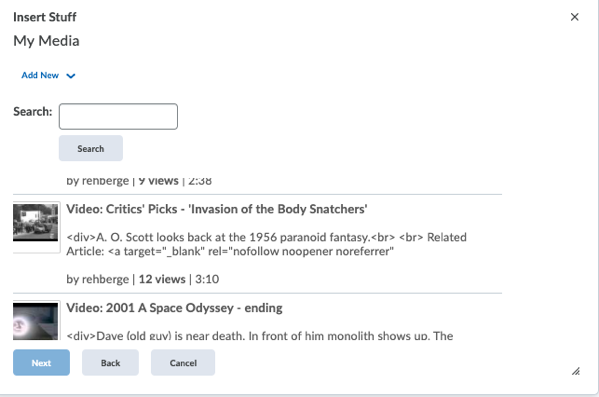Image resolution: width=599 pixels, height=397 pixels.
Task: Choose Video: 2001 A Space Odyssey - ending
Action: coord(174,308)
